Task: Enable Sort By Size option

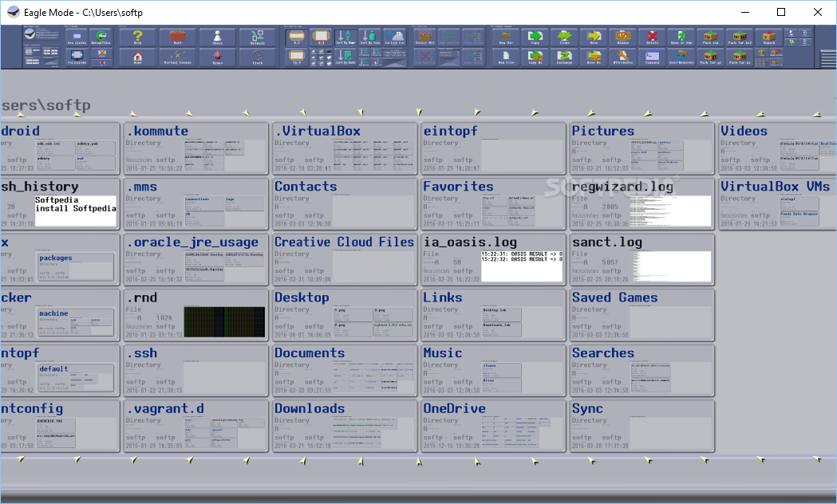Action: [370, 37]
